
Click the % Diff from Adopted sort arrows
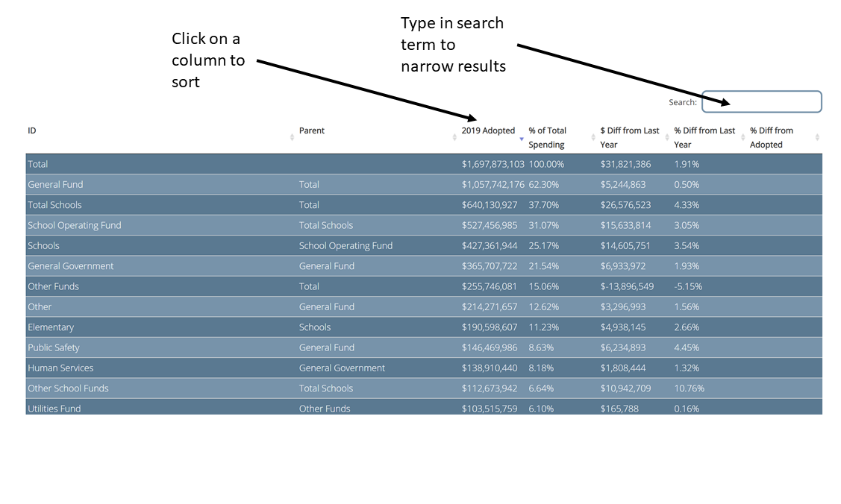pos(817,137)
